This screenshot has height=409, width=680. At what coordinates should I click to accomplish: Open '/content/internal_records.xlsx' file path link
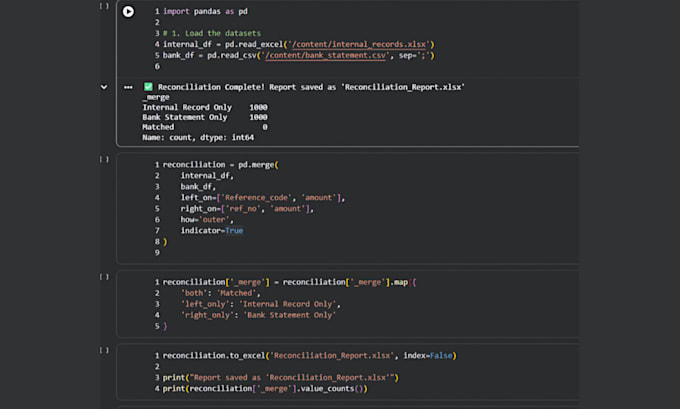click(360, 44)
